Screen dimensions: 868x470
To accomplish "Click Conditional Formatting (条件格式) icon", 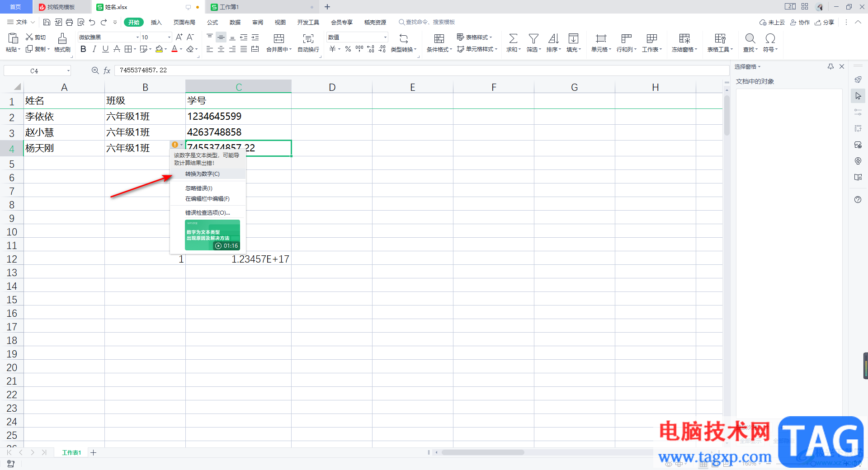I will [439, 38].
